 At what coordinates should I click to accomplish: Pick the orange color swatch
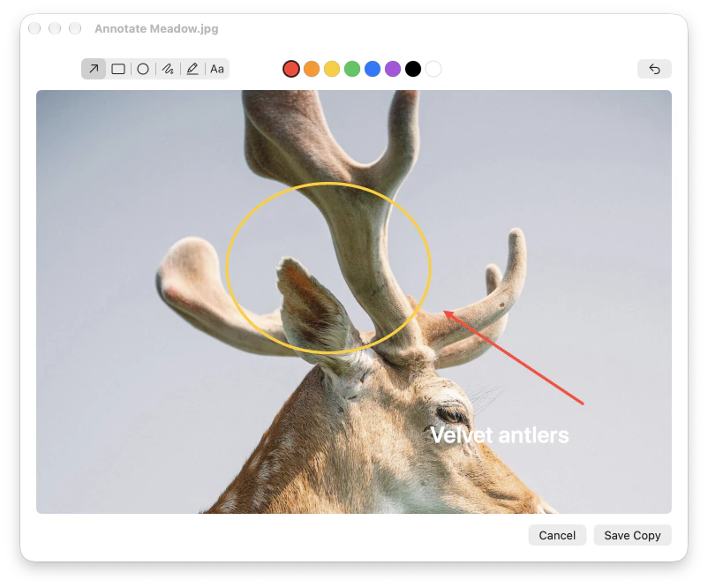(312, 69)
